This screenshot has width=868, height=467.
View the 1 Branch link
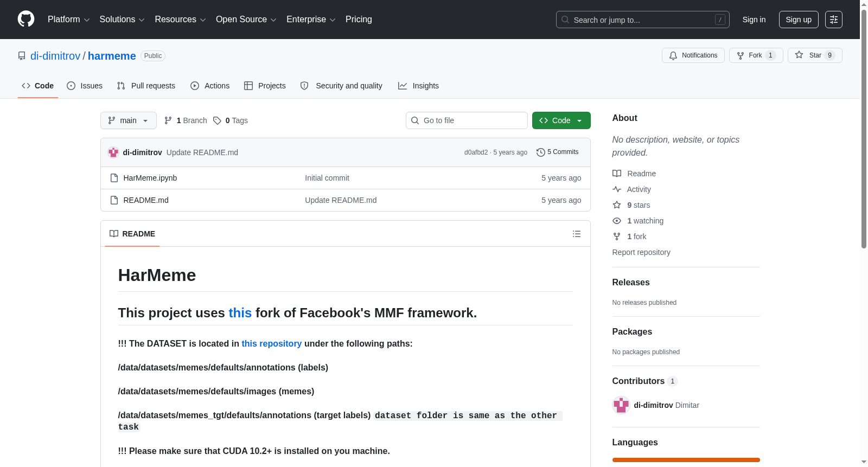[x=186, y=120]
